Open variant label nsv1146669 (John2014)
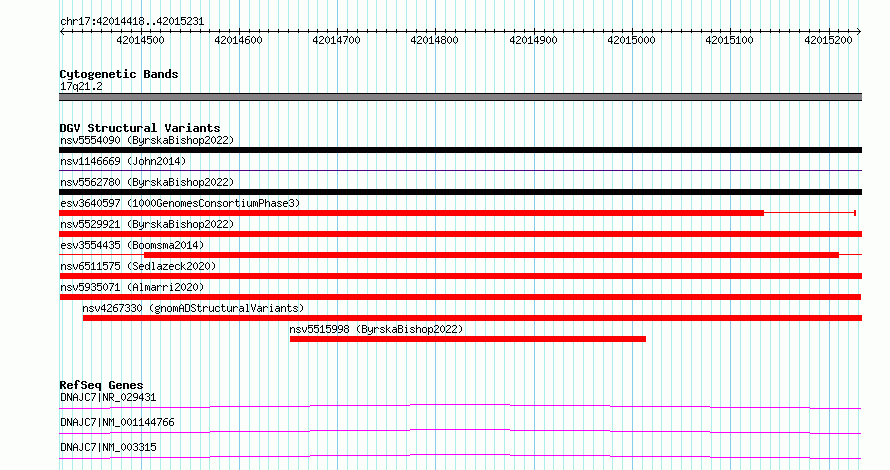The image size is (890, 470). [123, 161]
